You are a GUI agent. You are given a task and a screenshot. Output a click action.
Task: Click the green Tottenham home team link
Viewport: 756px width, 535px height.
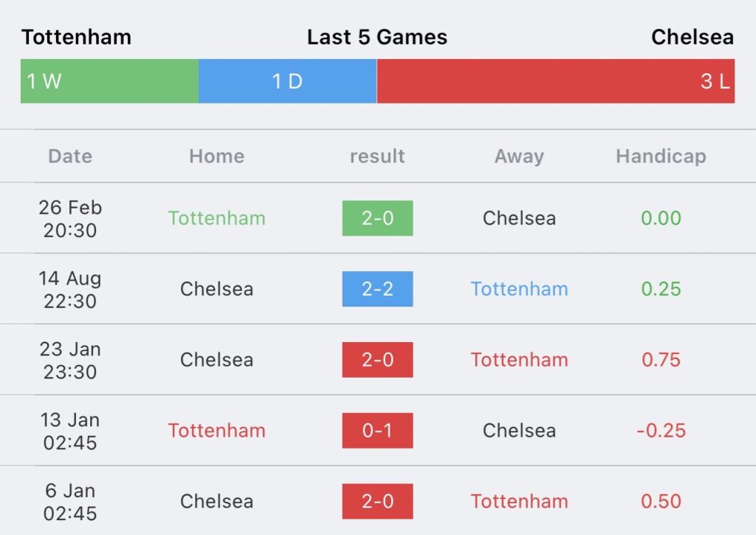point(216,218)
